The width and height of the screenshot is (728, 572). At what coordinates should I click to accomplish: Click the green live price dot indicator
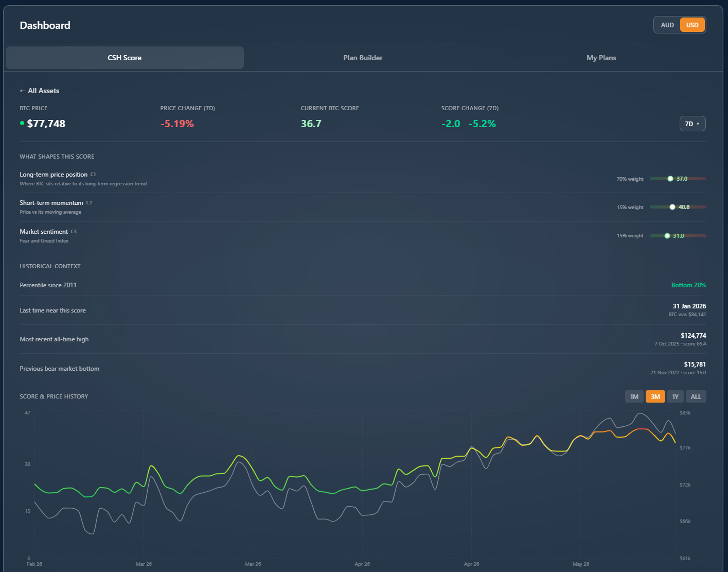click(x=22, y=123)
